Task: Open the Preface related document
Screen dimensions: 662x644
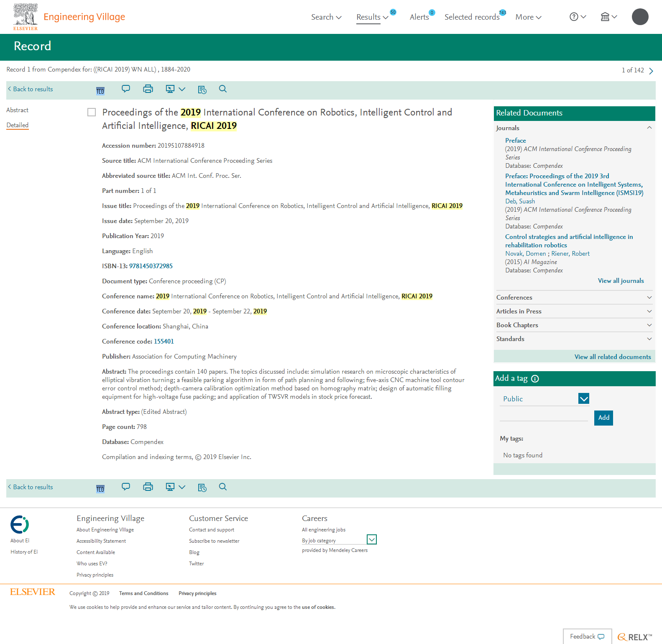Action: click(515, 141)
